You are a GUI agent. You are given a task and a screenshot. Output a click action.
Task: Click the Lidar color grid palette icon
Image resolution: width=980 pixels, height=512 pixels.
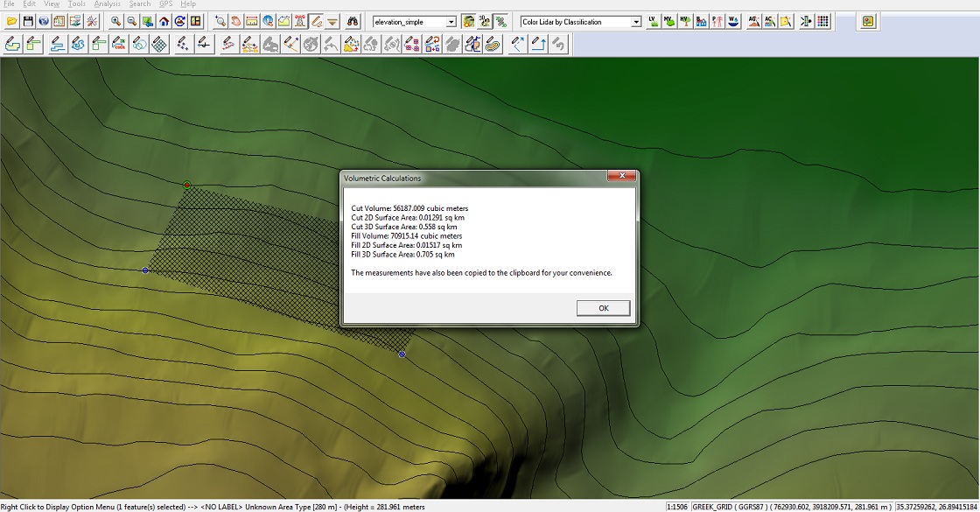click(x=823, y=21)
